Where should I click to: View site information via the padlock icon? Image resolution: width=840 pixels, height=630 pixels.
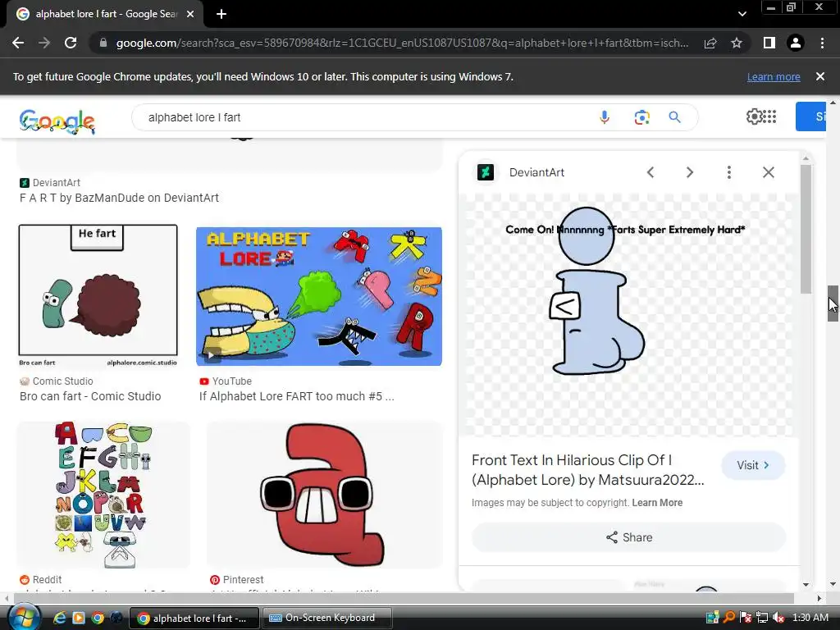[x=103, y=43]
